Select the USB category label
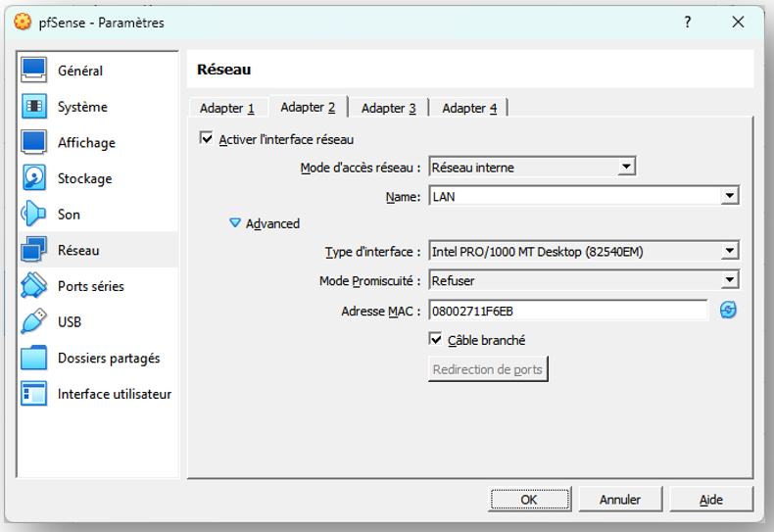 (x=70, y=322)
